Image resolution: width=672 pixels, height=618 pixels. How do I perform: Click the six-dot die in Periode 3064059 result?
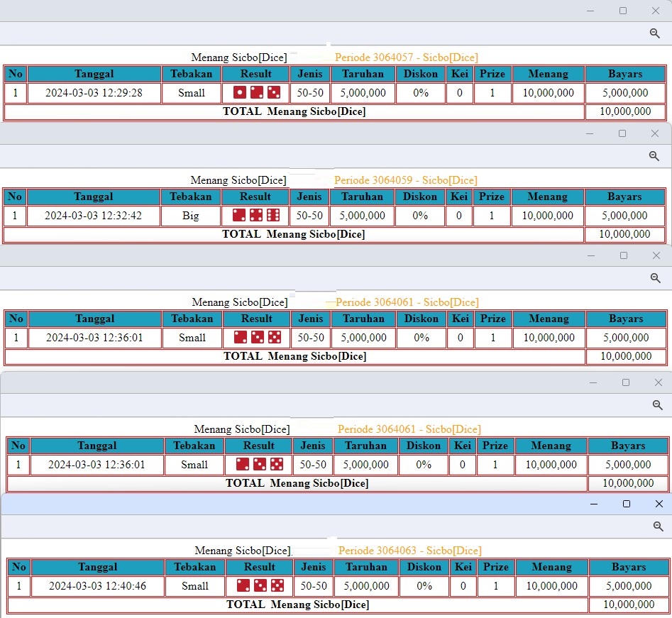(273, 215)
